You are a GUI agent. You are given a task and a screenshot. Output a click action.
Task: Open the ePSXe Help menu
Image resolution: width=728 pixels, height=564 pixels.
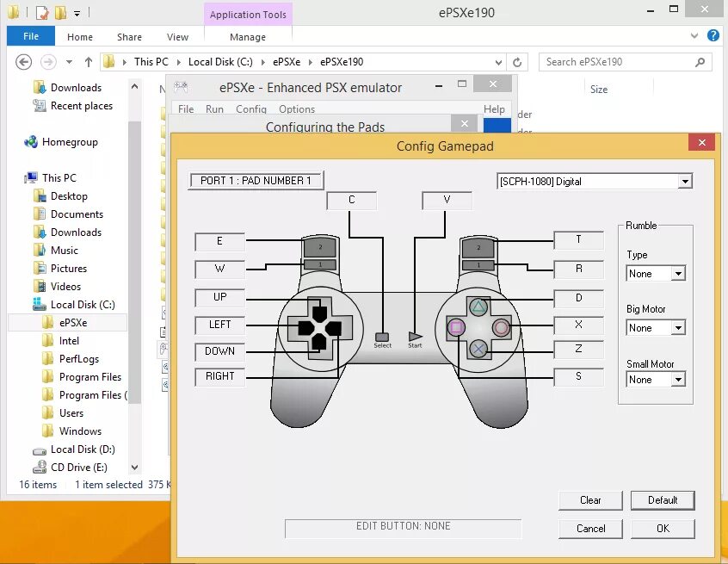[x=494, y=109]
